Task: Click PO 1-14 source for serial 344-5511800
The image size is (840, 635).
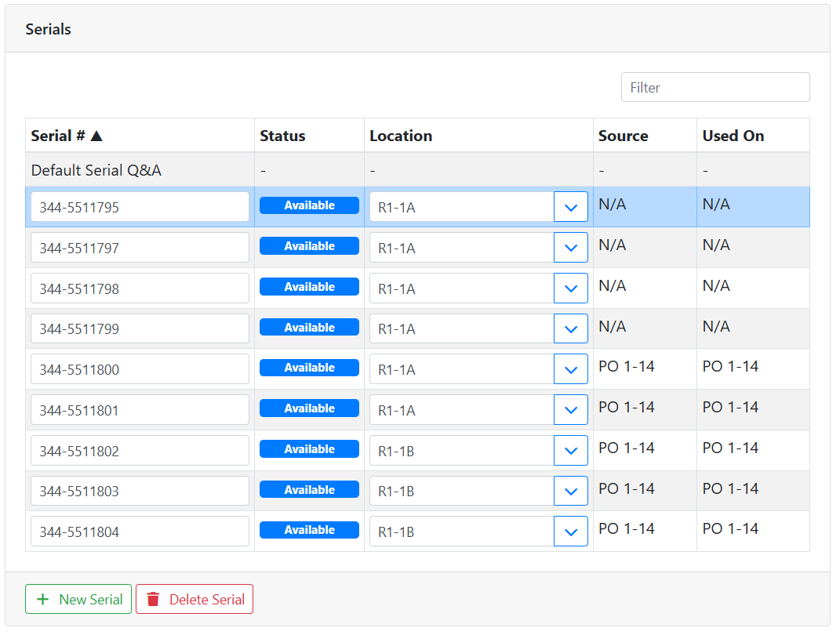Action: tap(626, 366)
